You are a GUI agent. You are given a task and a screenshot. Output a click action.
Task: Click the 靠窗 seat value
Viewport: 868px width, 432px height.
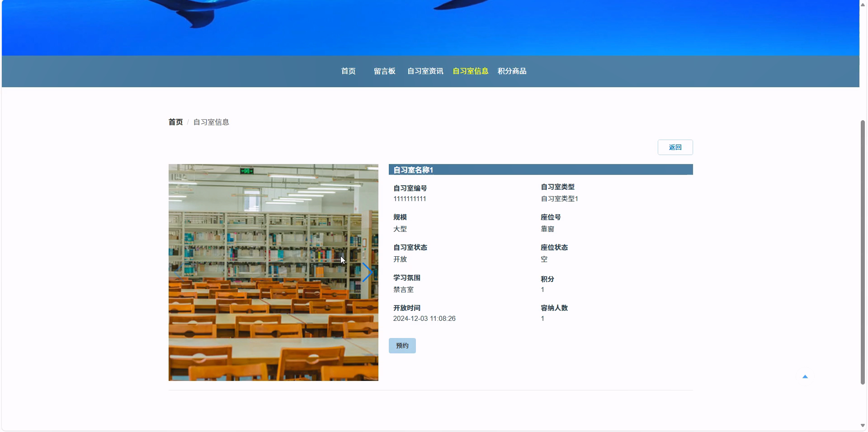[x=547, y=229]
